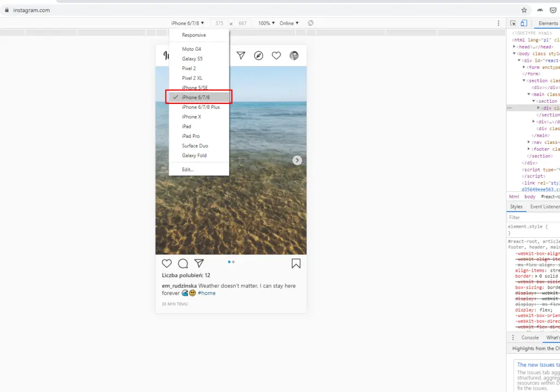The height and width of the screenshot is (392, 560).
Task: Open the profile avatar in Instagram header
Action: (x=294, y=55)
